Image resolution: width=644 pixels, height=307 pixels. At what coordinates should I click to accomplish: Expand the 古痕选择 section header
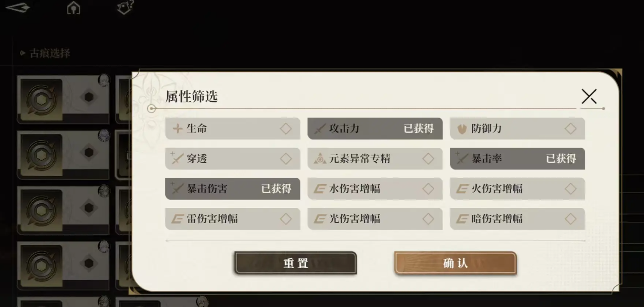coord(45,53)
